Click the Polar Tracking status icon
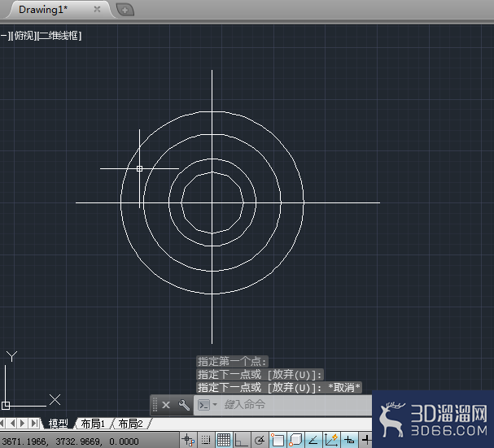This screenshot has width=494, height=448. pyautogui.click(x=259, y=440)
